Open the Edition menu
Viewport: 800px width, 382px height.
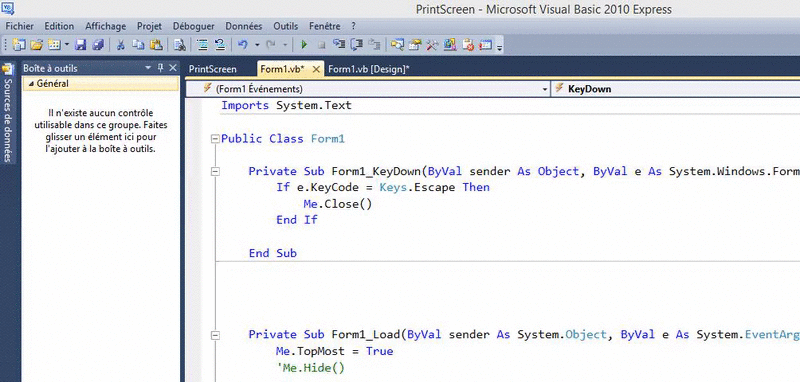(59, 26)
